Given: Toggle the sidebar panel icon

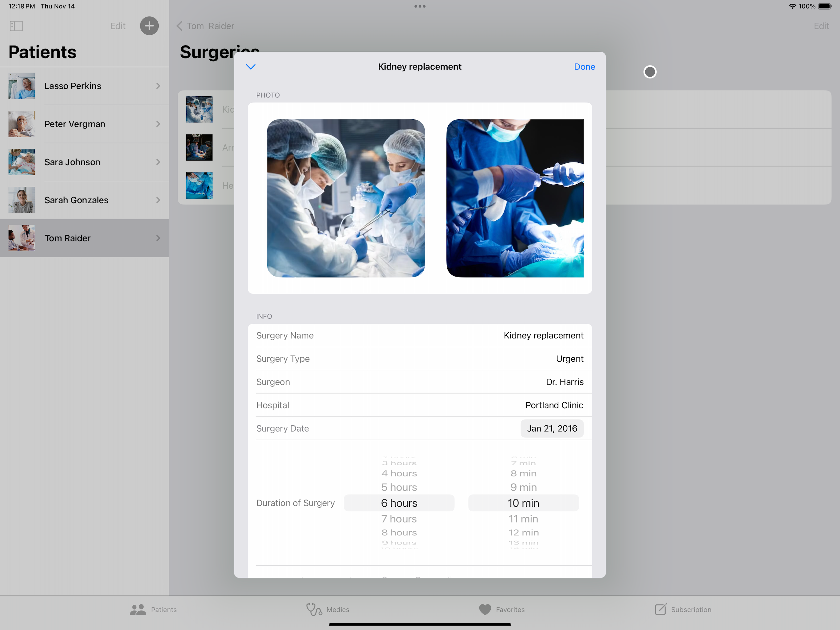Looking at the screenshot, I should [16, 26].
